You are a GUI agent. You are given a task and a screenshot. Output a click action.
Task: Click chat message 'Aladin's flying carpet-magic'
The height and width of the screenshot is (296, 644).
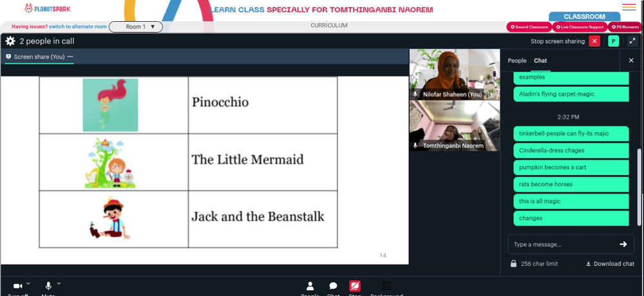pyautogui.click(x=571, y=94)
